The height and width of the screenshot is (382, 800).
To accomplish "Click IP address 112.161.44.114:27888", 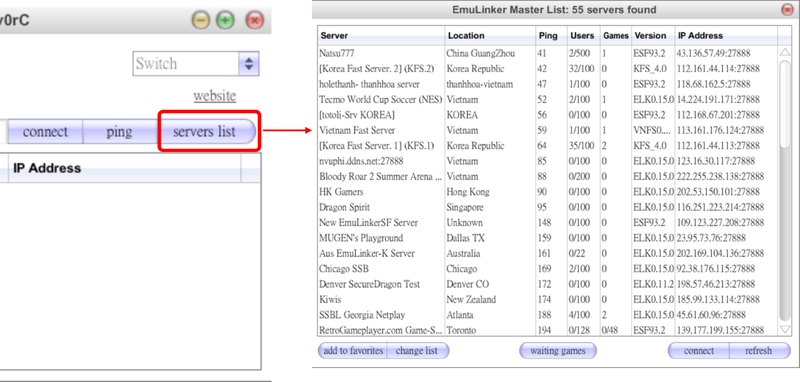I will click(x=718, y=69).
